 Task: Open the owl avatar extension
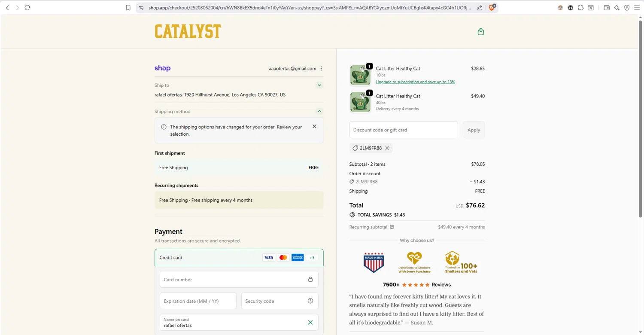(560, 8)
